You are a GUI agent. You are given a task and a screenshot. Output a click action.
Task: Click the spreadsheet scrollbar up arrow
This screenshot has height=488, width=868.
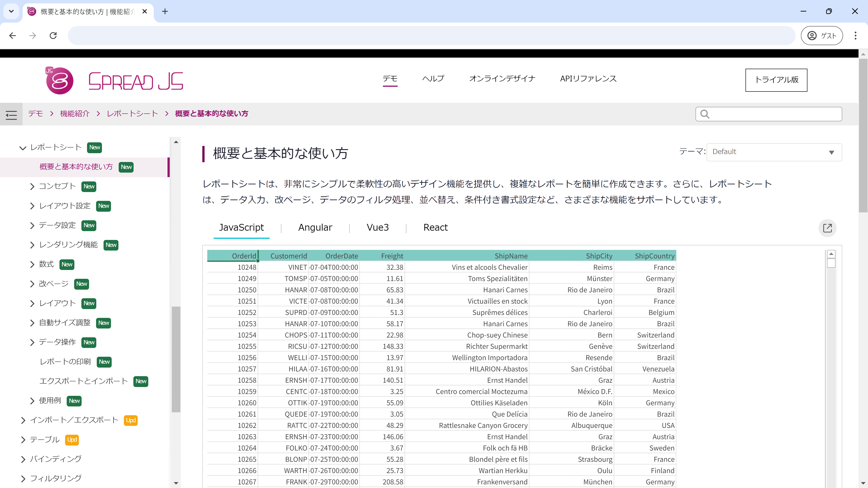(831, 254)
